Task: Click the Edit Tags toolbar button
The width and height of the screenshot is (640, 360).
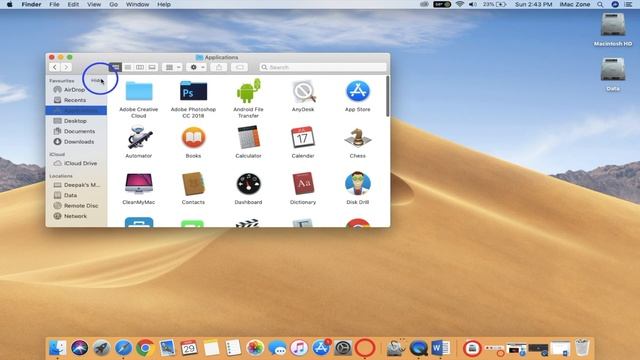Action: point(240,67)
